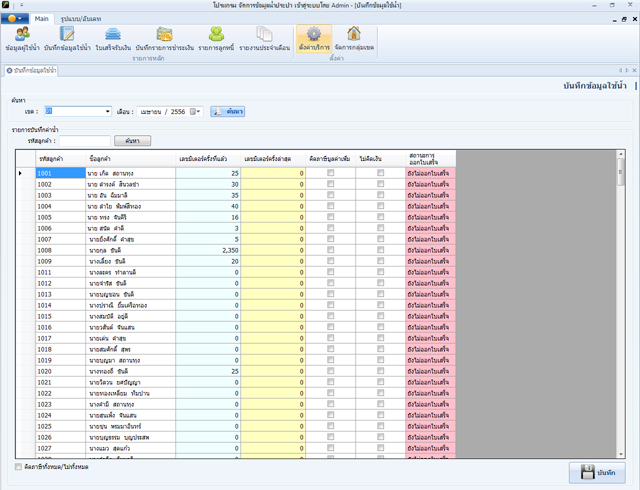
Task: Click the customer name cell in row 1006
Action: click(x=131, y=228)
